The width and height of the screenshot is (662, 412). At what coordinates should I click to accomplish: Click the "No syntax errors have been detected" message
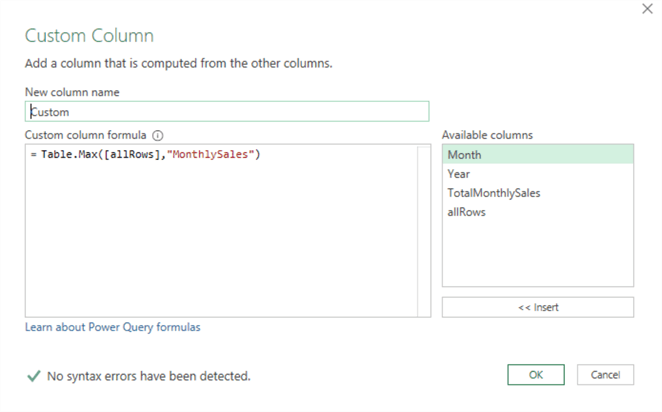click(148, 376)
